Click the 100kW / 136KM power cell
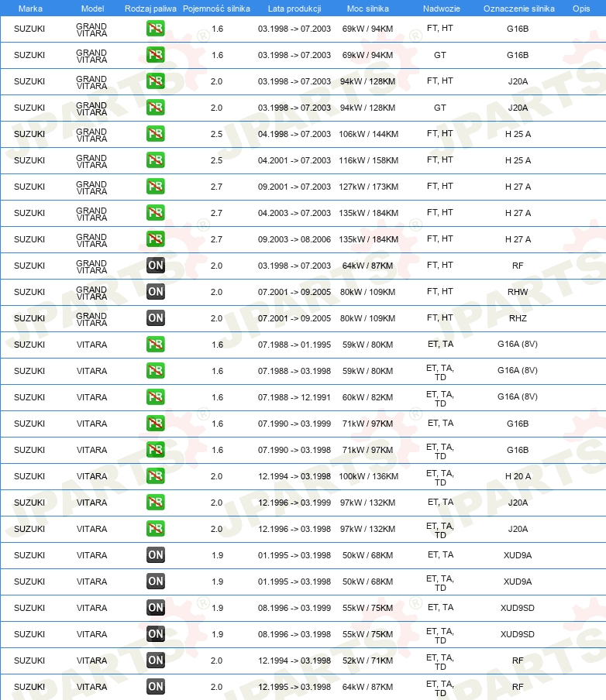 point(368,476)
